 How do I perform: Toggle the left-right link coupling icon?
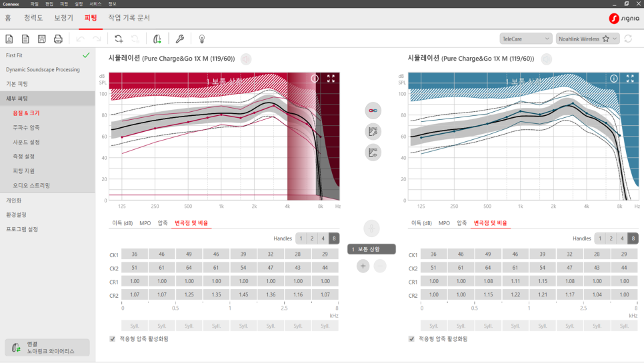click(373, 111)
